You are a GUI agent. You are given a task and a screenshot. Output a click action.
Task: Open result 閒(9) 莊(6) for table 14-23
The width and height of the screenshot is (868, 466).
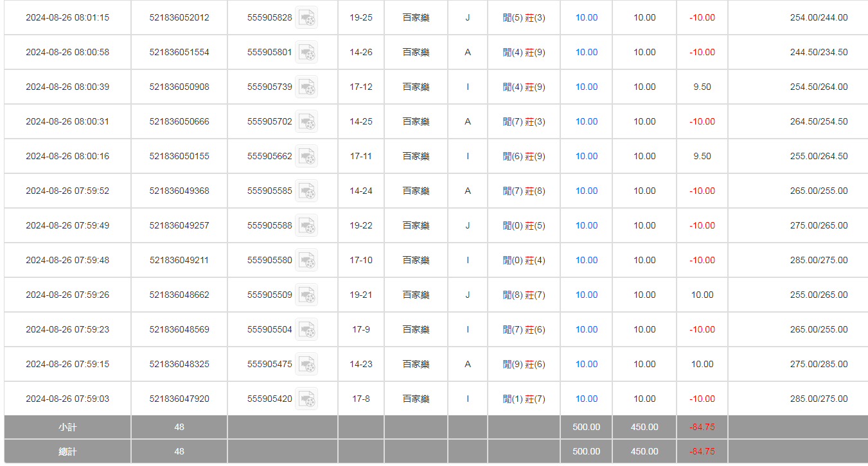point(524,365)
